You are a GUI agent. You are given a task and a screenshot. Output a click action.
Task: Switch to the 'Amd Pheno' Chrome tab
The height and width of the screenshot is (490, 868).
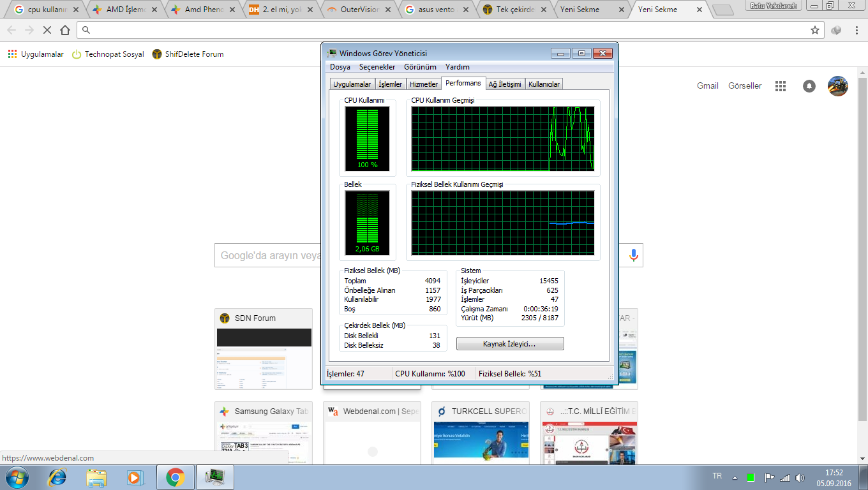[x=203, y=10]
